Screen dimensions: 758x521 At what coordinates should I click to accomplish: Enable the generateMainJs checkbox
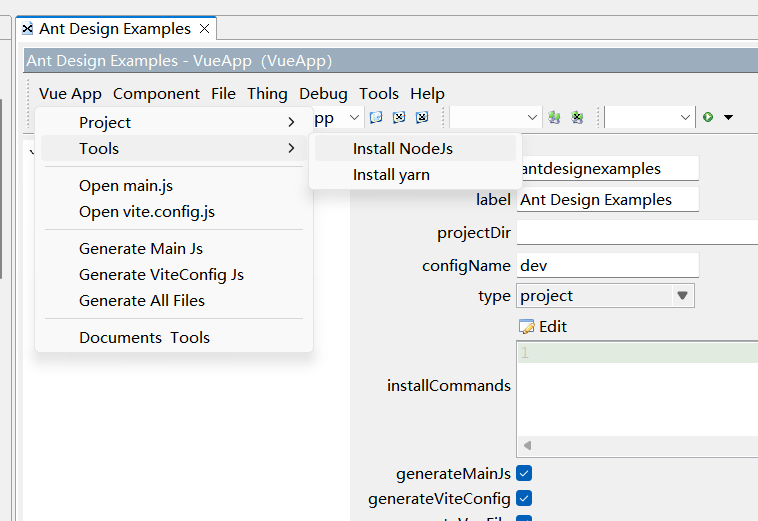point(524,473)
